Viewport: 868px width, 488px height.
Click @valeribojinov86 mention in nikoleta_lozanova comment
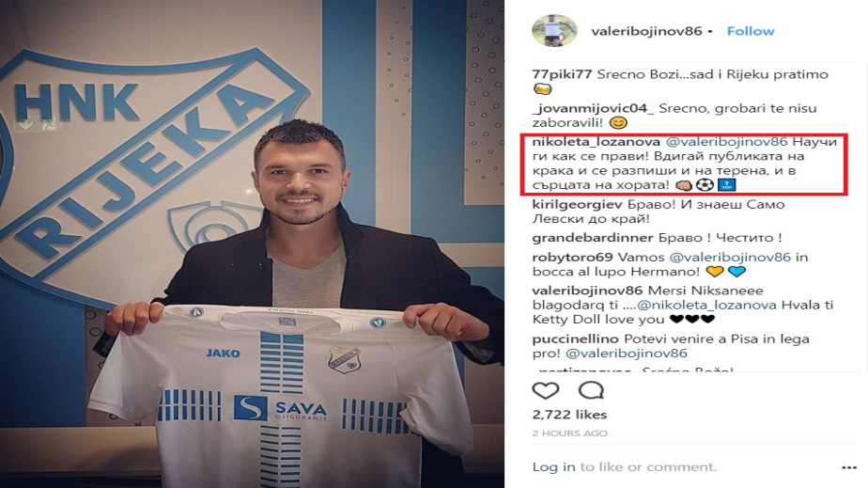pyautogui.click(x=726, y=142)
